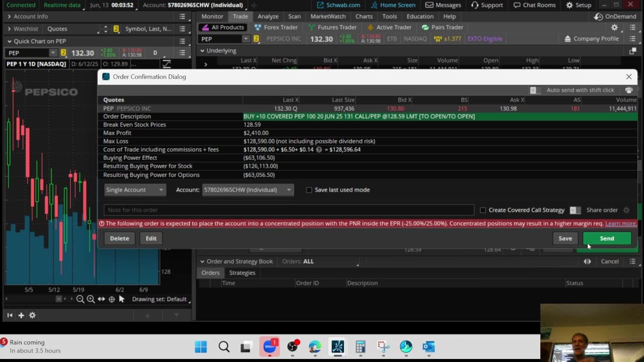Open the trade tab PEP symbol dropdown

coord(246,39)
